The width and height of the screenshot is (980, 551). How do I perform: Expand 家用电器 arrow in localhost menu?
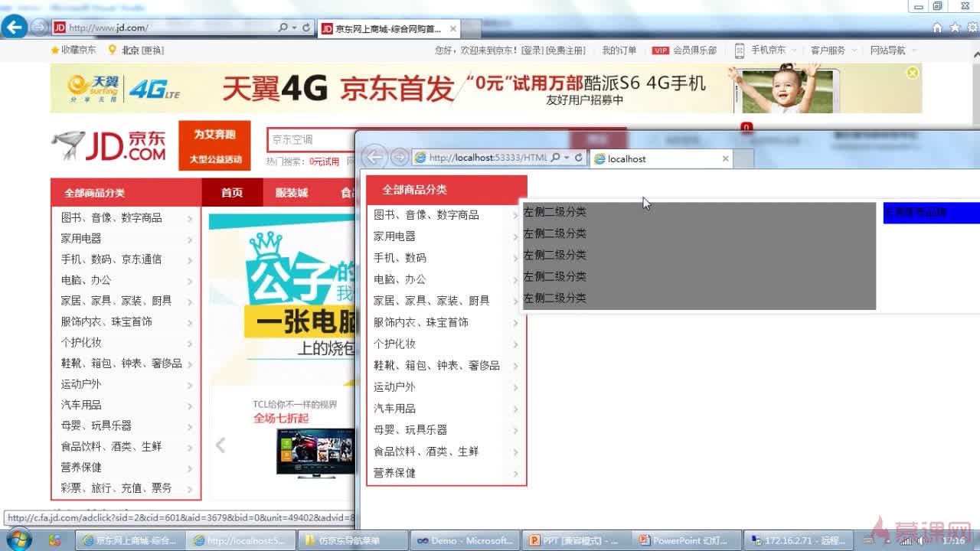tap(515, 237)
